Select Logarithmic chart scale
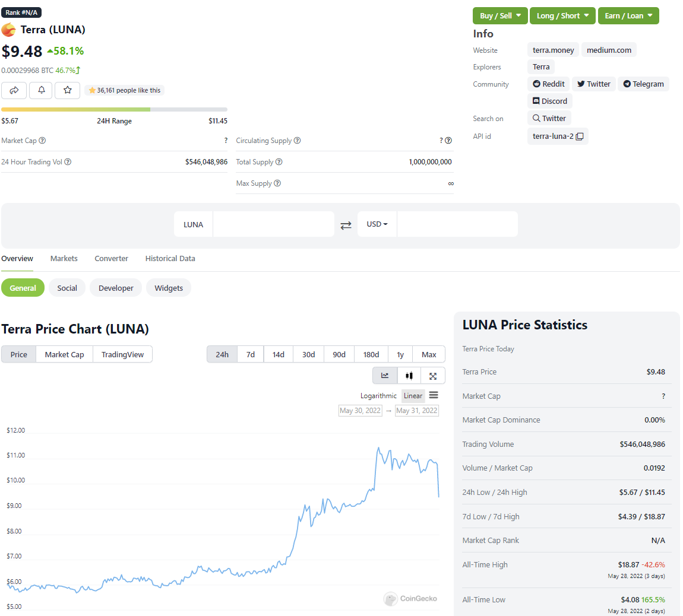The height and width of the screenshot is (616, 683). pos(378,396)
